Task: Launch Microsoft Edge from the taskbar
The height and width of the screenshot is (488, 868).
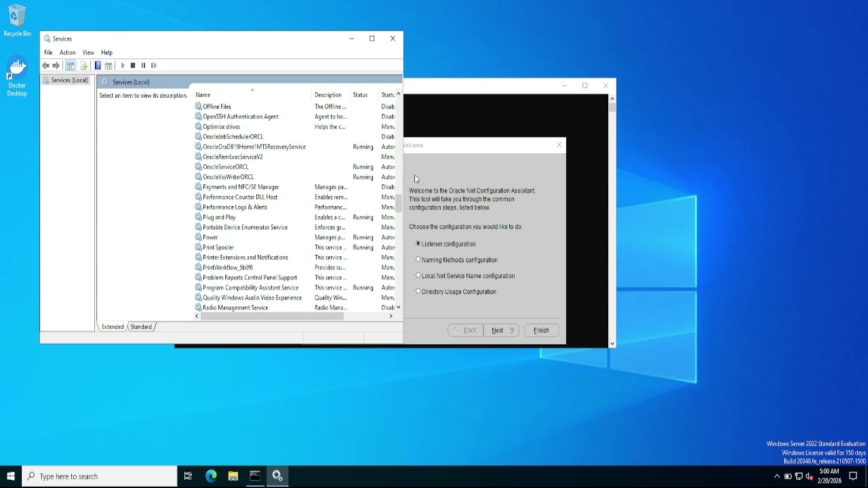Action: (x=211, y=476)
